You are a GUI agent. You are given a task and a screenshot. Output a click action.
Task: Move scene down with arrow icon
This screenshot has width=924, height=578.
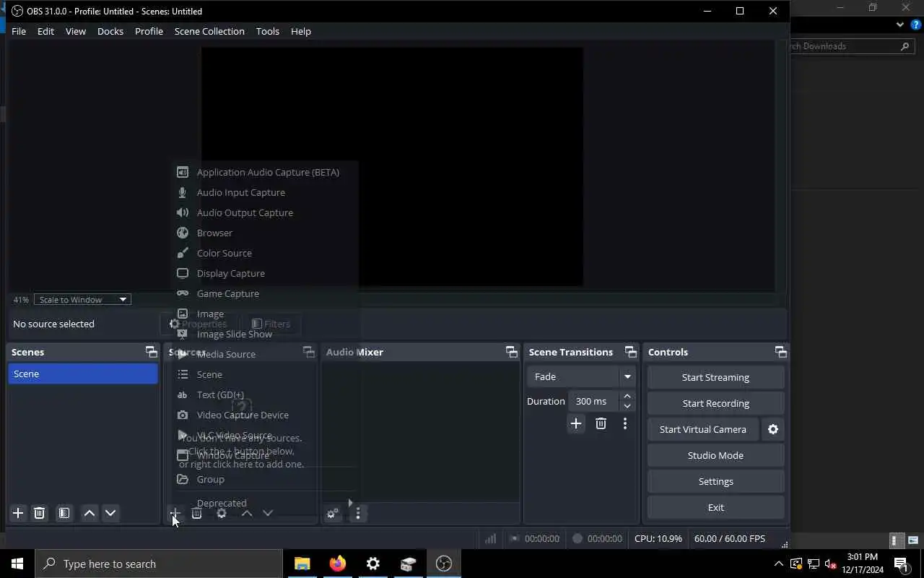pyautogui.click(x=110, y=513)
